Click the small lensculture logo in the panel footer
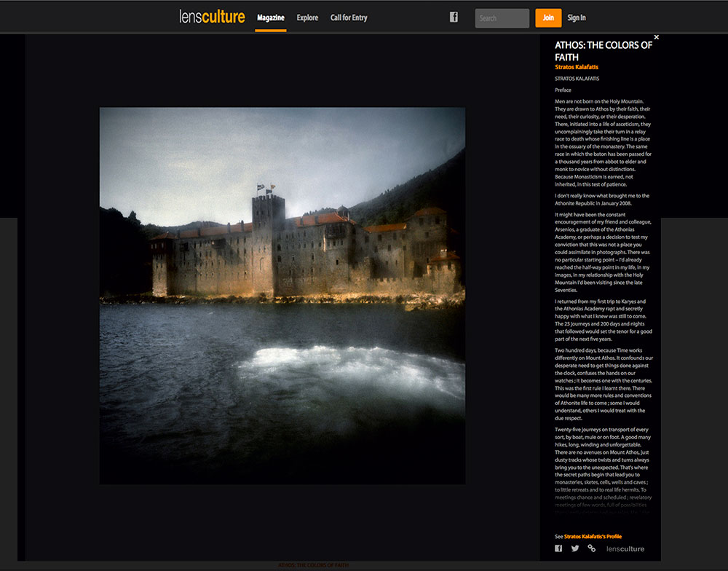Screen dimensions: 728x571 625,548
